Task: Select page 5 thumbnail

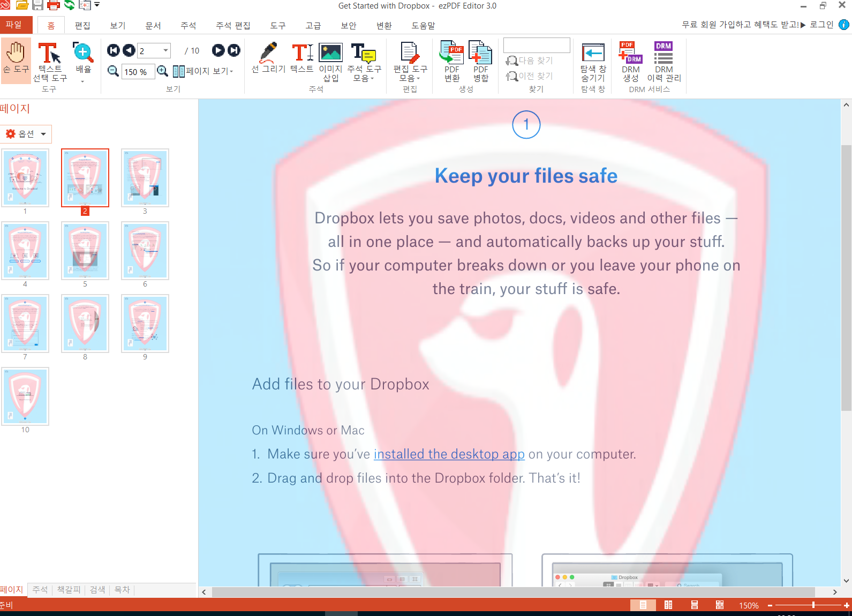Action: (85, 251)
